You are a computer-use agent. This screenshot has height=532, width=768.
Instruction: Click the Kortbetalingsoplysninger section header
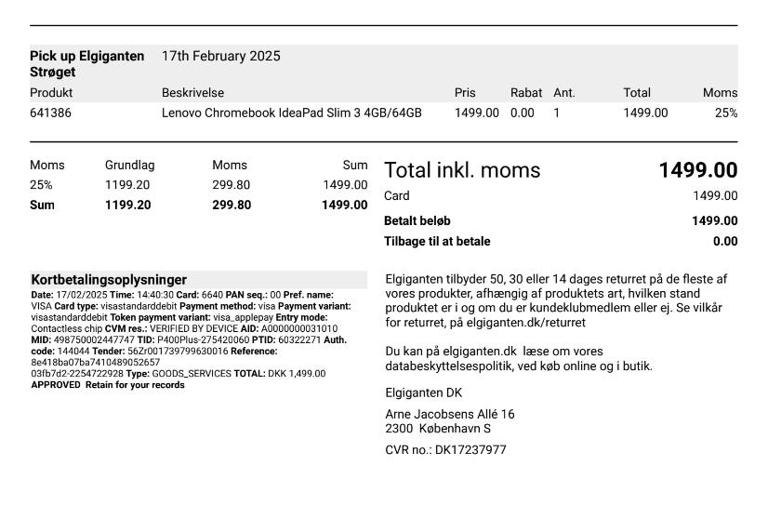[x=109, y=280]
